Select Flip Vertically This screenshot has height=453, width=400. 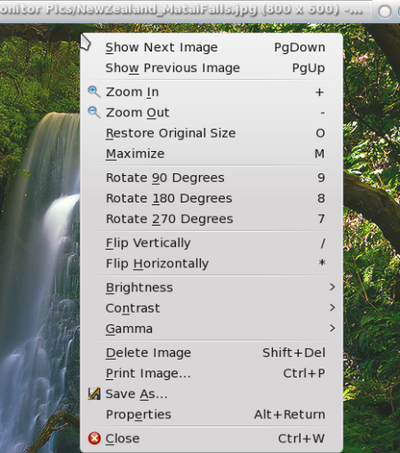pos(211,243)
